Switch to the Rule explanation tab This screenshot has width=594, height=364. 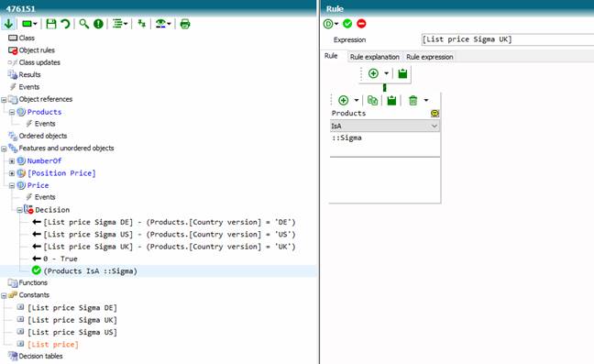pos(374,57)
